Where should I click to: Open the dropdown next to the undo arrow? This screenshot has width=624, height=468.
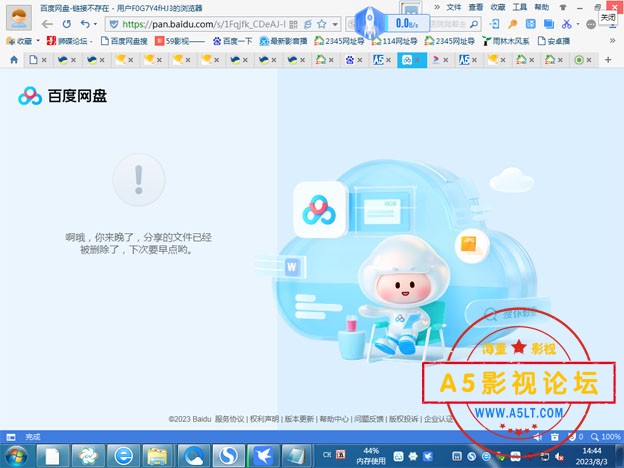pyautogui.click(x=95, y=24)
